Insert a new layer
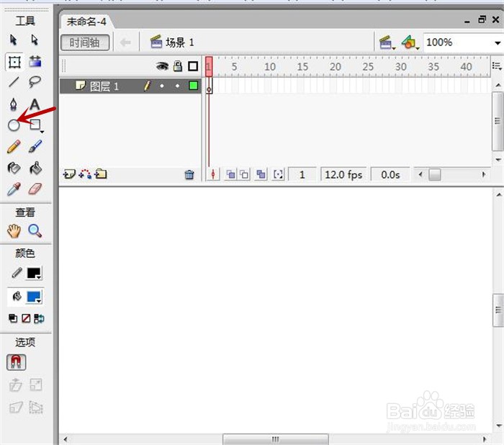504x445 pixels. tap(69, 174)
